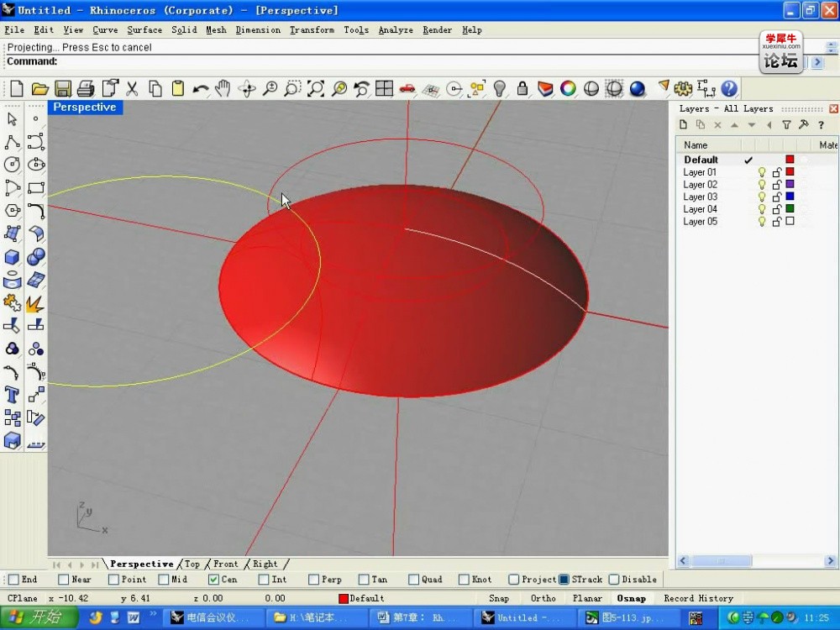The height and width of the screenshot is (630, 840).
Task: Select the Polyline tool in left toolbar
Action: pos(13,142)
